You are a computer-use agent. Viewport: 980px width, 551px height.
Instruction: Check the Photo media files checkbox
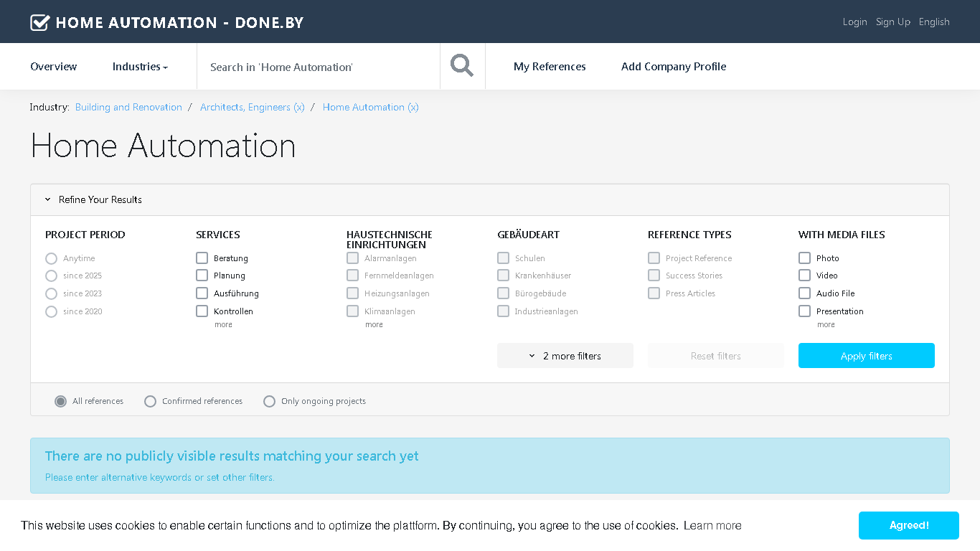pos(804,258)
